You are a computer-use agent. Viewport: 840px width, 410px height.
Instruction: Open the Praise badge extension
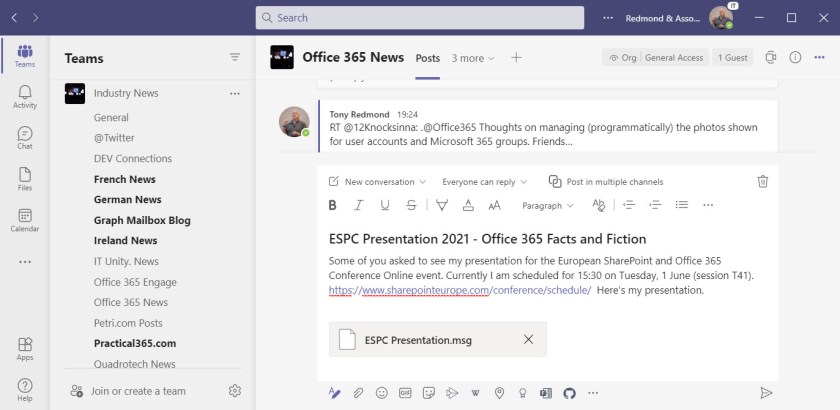click(x=522, y=393)
